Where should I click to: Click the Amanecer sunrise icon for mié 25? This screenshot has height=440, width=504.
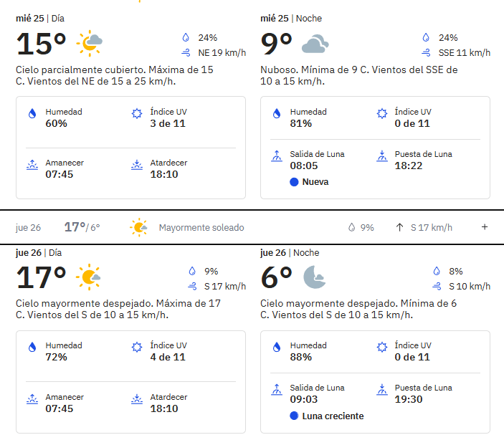[x=32, y=165]
